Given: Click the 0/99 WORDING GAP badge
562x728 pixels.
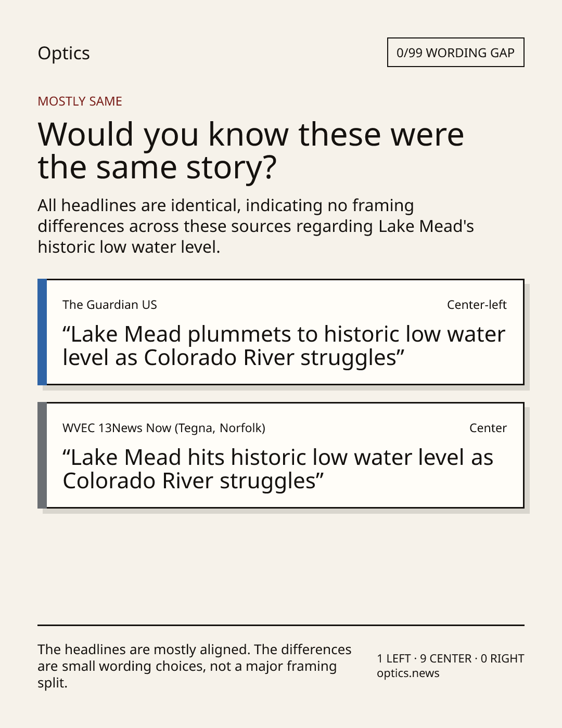Looking at the screenshot, I should pos(455,53).
